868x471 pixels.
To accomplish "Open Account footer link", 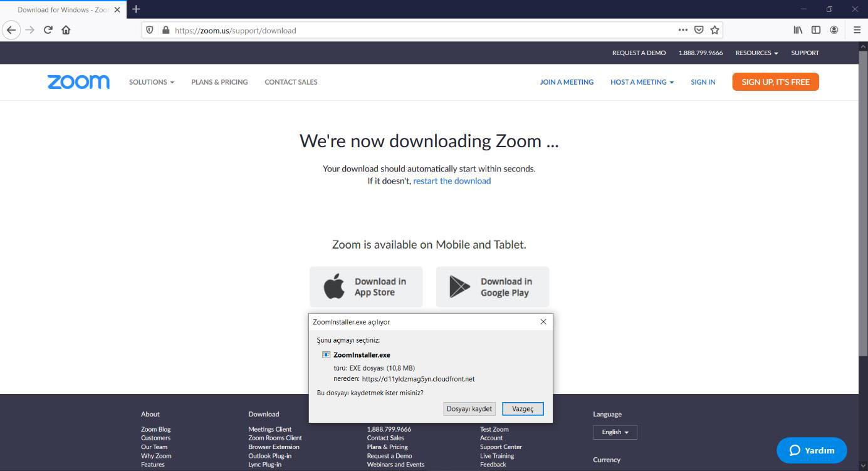I will pyautogui.click(x=491, y=438).
